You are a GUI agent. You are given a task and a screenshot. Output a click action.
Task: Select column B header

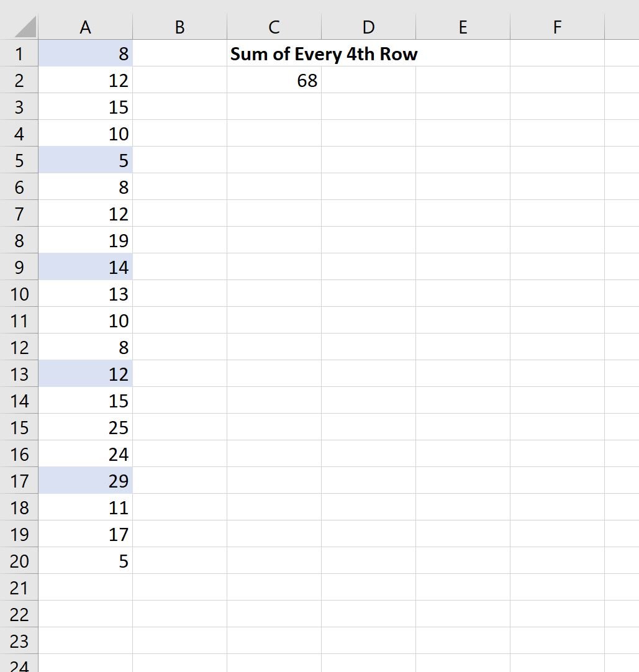point(179,27)
